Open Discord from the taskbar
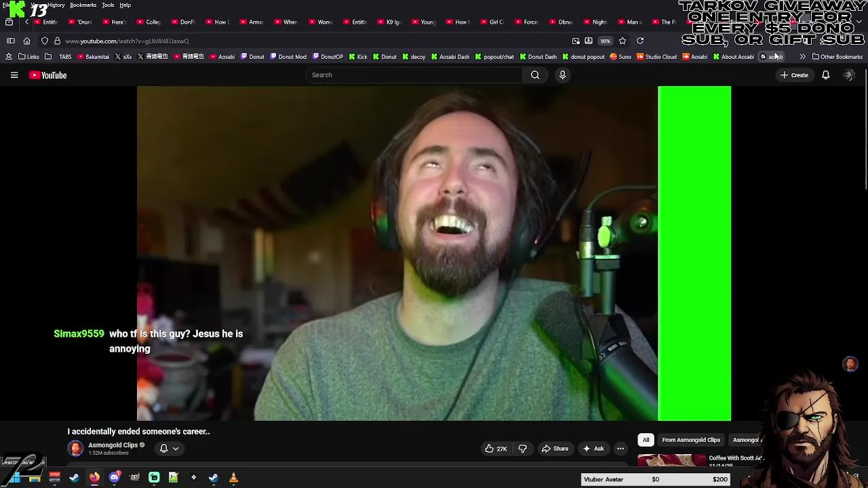The height and width of the screenshot is (488, 868). tap(114, 478)
